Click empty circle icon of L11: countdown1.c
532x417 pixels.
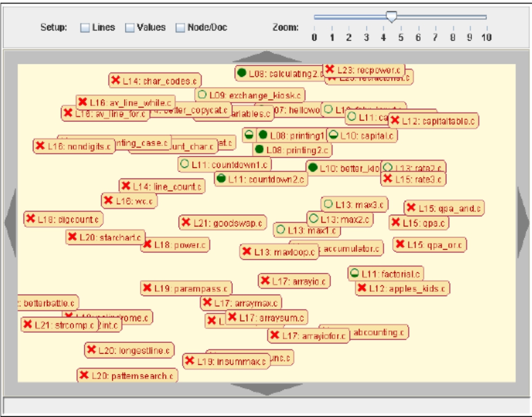(x=184, y=164)
